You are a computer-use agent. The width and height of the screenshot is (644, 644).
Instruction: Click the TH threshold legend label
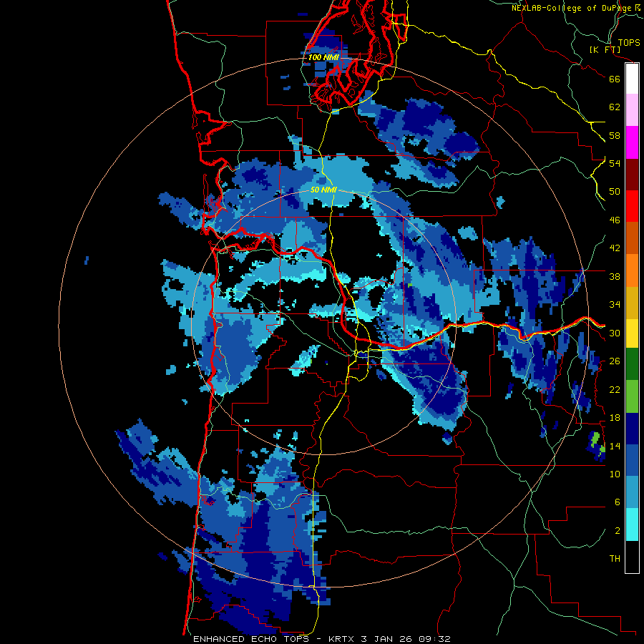tap(615, 559)
